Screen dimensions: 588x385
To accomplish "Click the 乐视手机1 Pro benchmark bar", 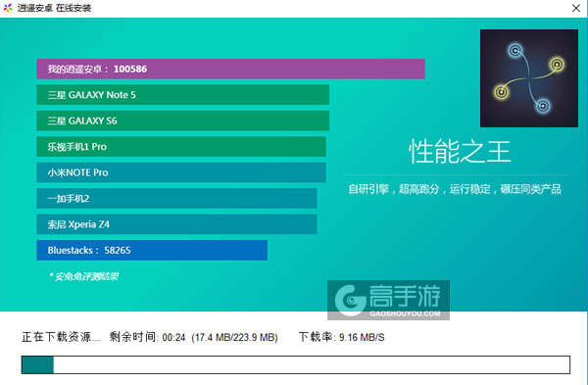I will tap(181, 147).
